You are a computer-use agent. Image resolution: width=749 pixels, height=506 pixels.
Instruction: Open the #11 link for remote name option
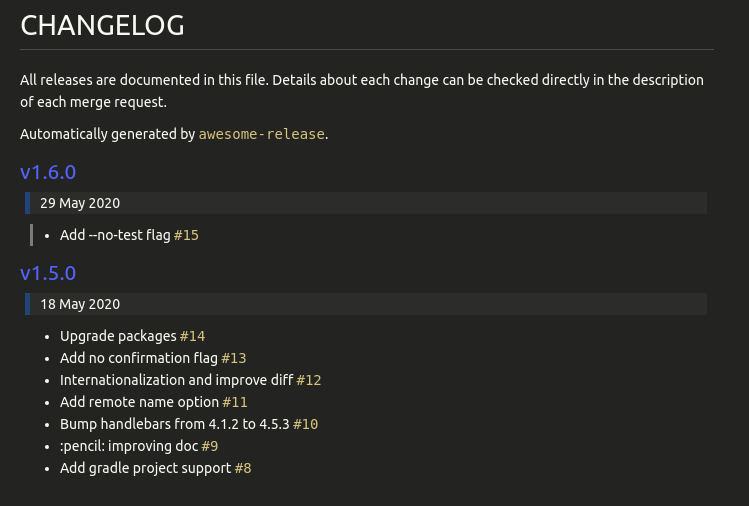pos(235,402)
